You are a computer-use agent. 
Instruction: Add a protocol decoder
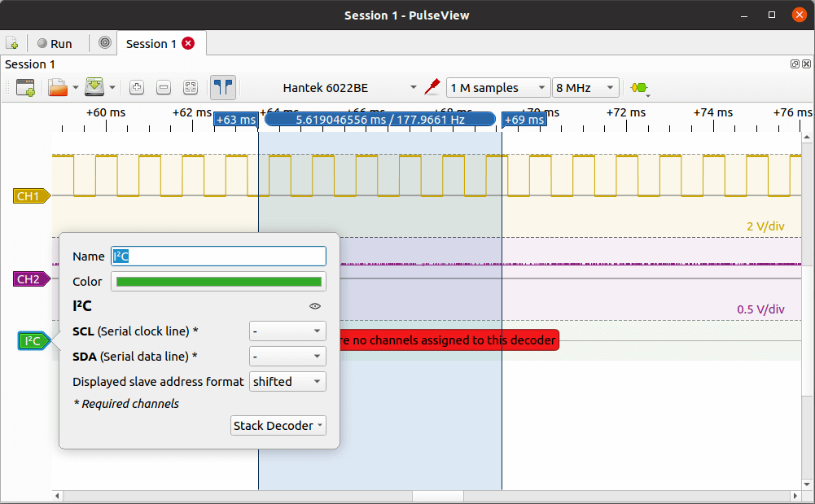[640, 87]
